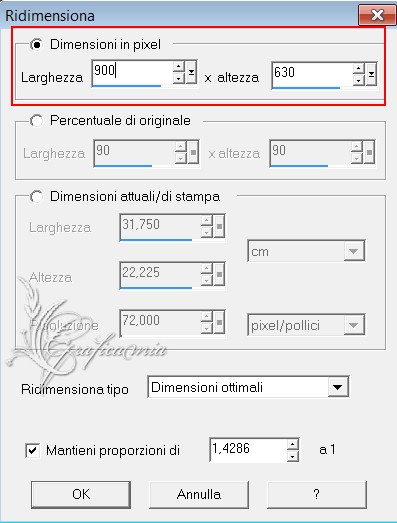Image resolution: width=397 pixels, height=523 pixels.
Task: Increase pixel altezza with the up spinner arrow
Action: 359,68
